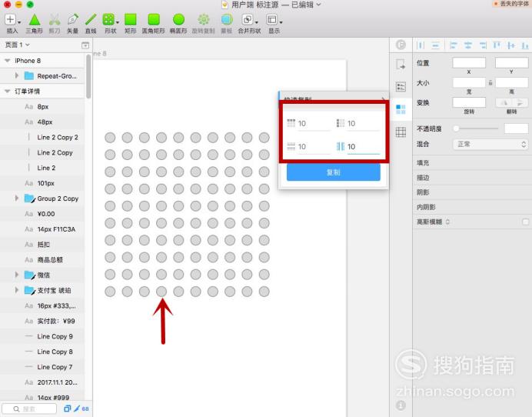
Task: Click the align top icon
Action: tap(497, 45)
